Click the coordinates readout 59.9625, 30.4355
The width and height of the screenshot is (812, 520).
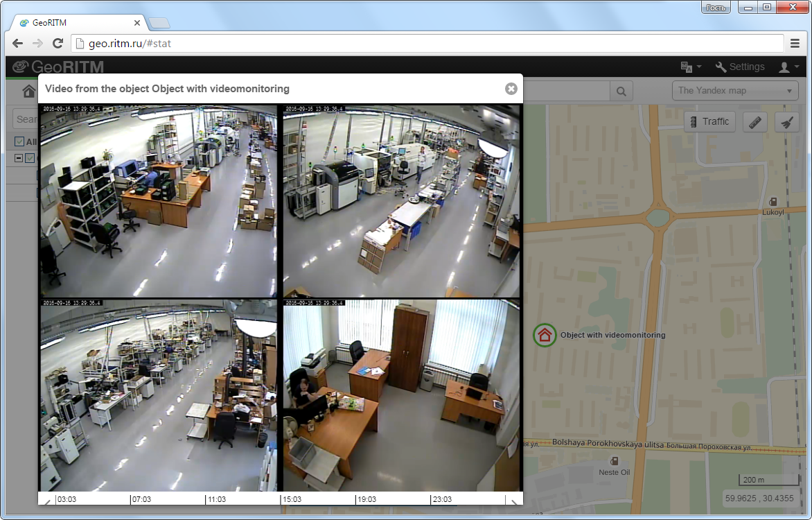(x=759, y=499)
